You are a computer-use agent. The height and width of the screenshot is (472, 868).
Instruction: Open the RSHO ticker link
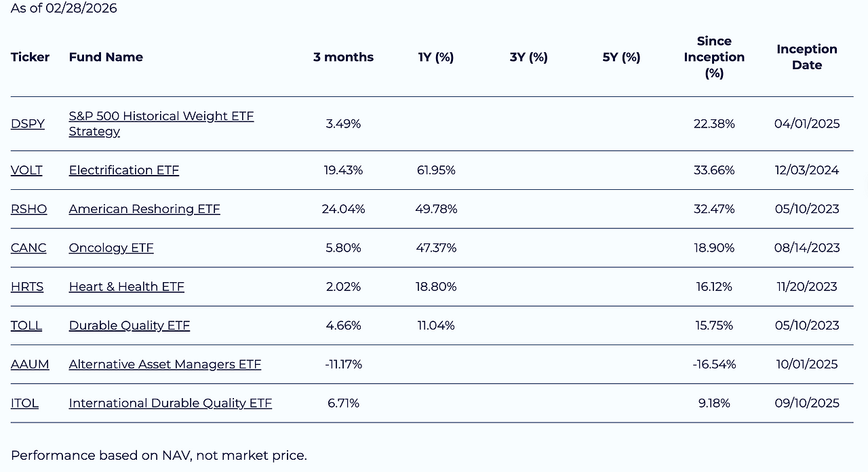(x=29, y=209)
